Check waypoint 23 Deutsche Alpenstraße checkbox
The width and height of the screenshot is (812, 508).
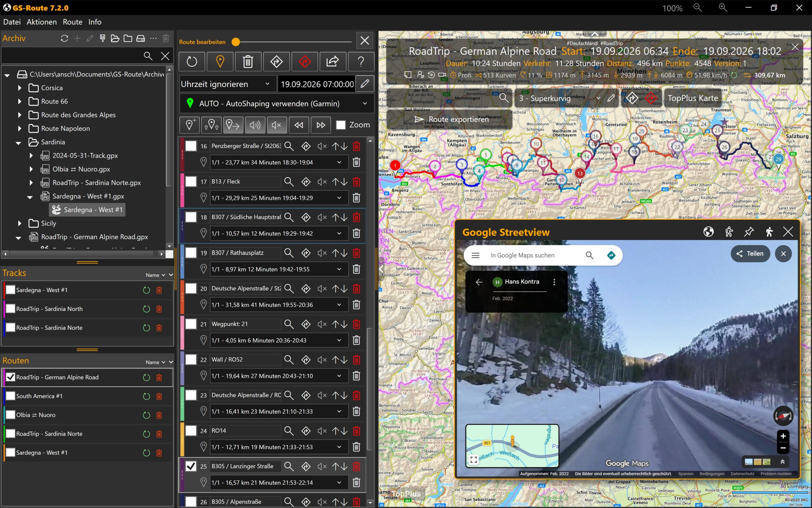click(x=191, y=395)
